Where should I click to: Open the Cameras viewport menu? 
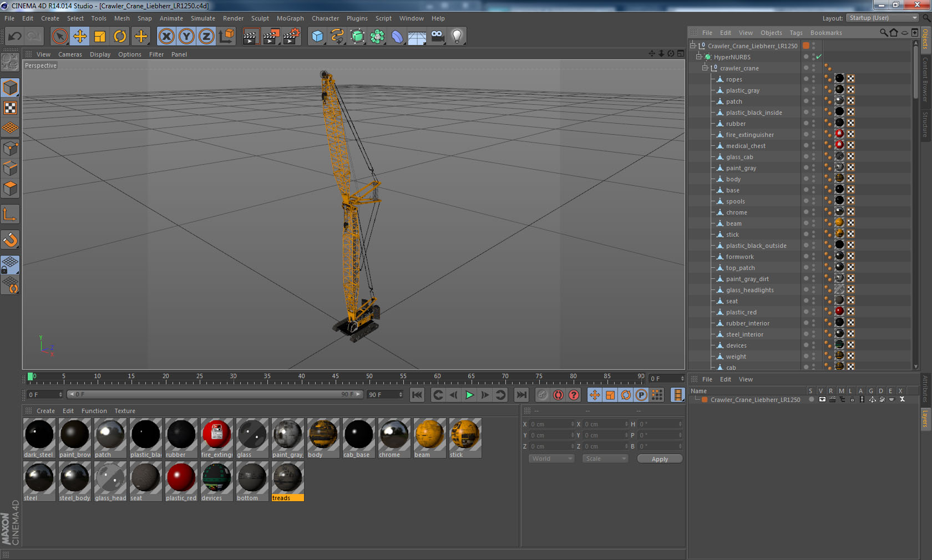point(70,54)
